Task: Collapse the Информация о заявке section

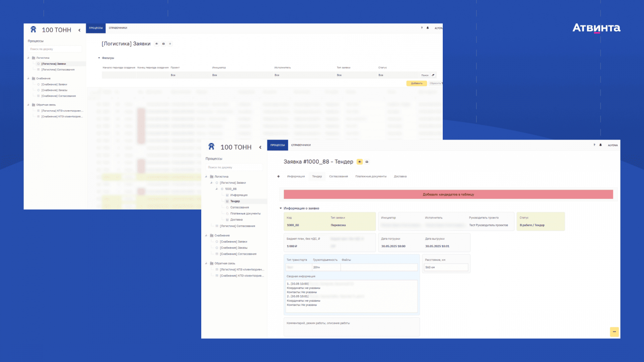Action: 281,208
